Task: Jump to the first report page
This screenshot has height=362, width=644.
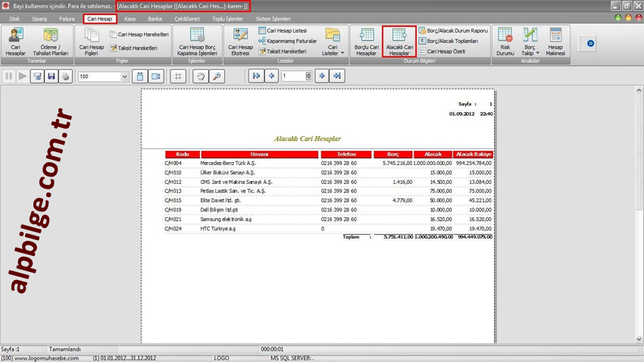Action: click(x=256, y=76)
